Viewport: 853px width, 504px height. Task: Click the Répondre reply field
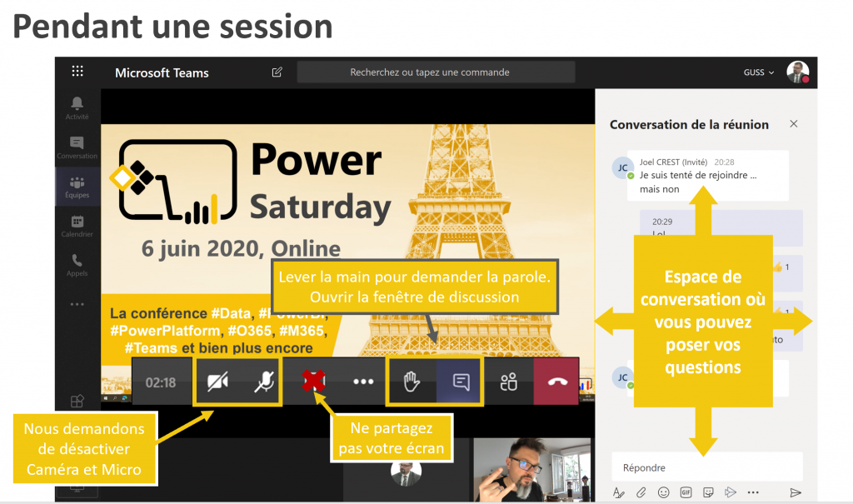[706, 467]
